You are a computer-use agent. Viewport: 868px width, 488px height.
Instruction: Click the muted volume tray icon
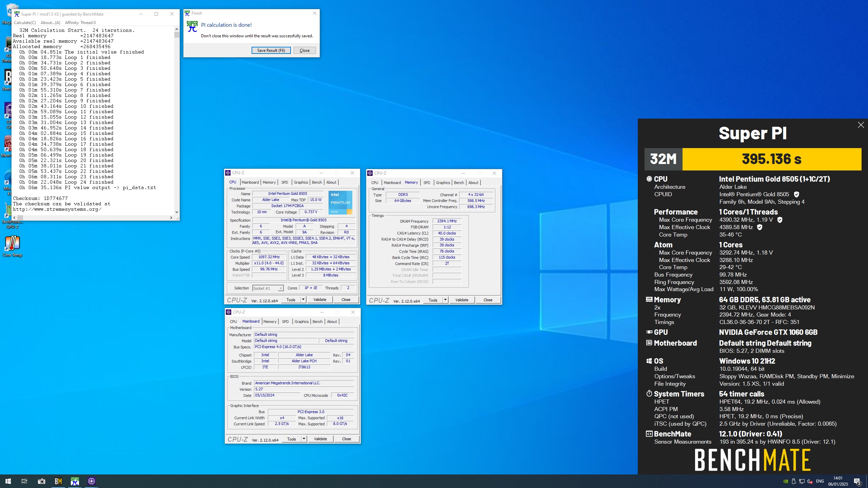(x=810, y=481)
